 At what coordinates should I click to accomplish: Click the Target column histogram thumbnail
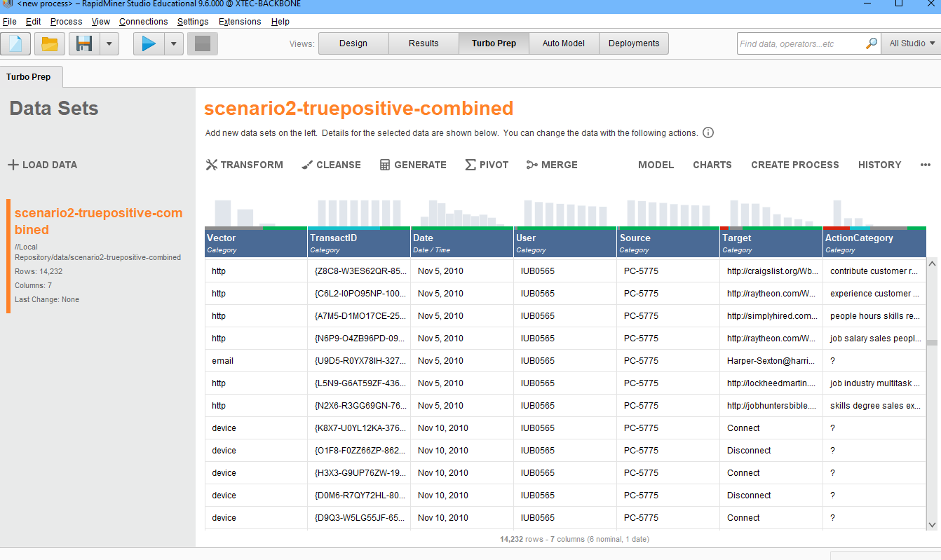click(x=771, y=213)
